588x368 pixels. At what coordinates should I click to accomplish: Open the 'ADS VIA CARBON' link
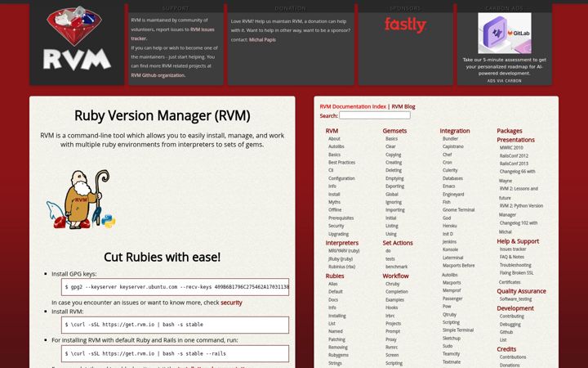505,81
